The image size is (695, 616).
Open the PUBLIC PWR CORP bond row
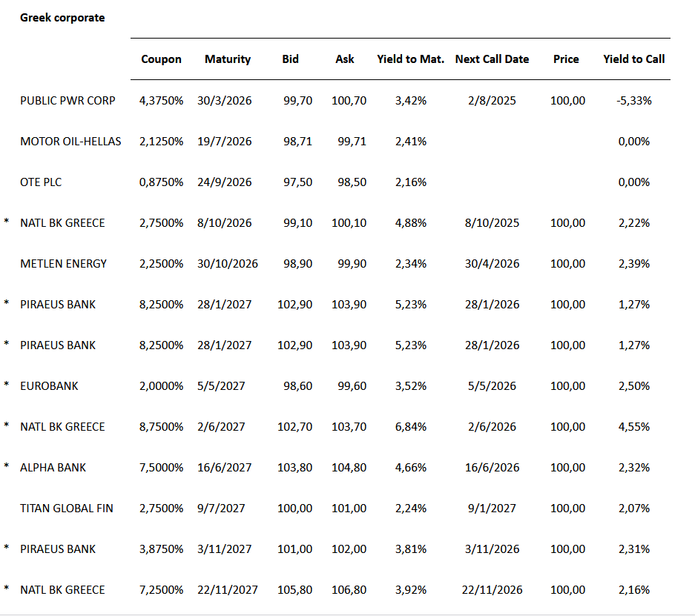pos(67,101)
